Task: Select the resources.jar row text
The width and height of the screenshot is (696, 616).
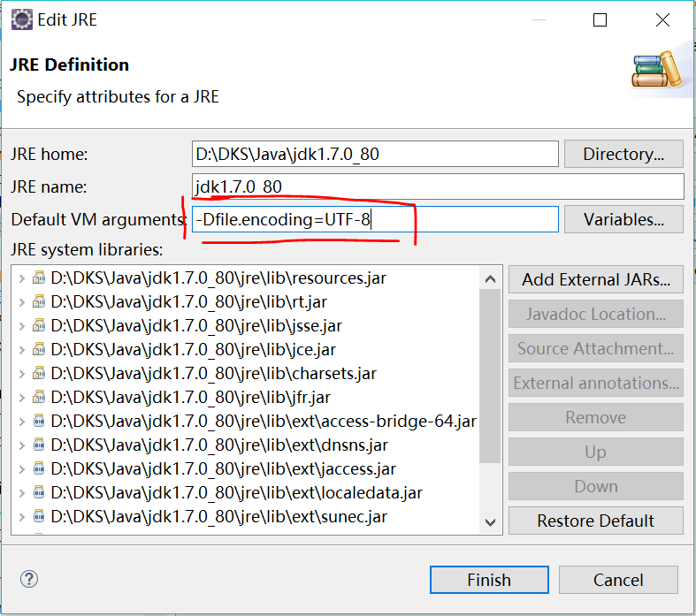Action: (x=218, y=278)
